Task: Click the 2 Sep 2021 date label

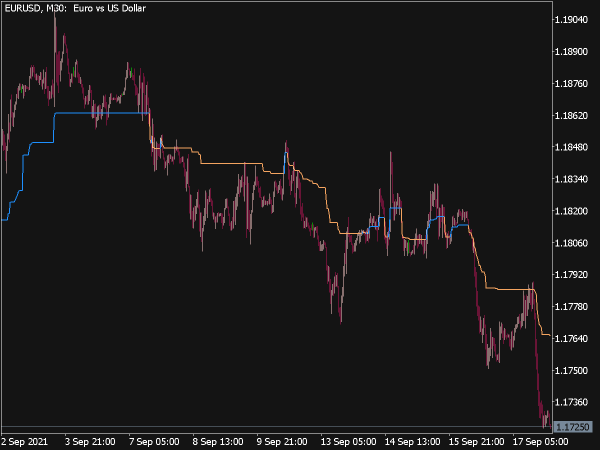Action: (24, 442)
